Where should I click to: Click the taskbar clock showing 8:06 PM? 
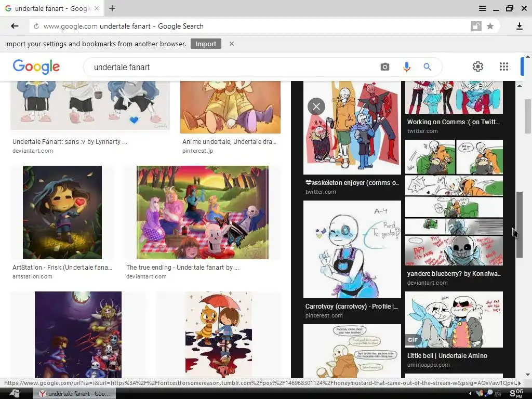(x=516, y=394)
